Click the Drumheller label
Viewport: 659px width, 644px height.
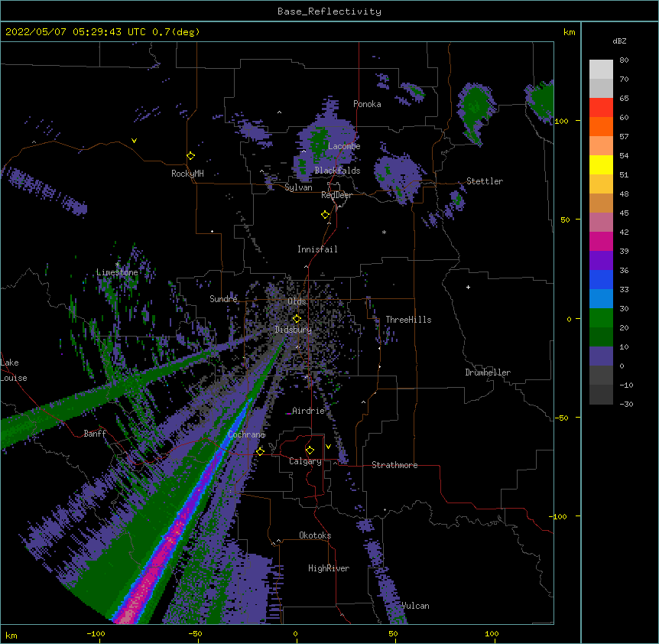pos(488,372)
